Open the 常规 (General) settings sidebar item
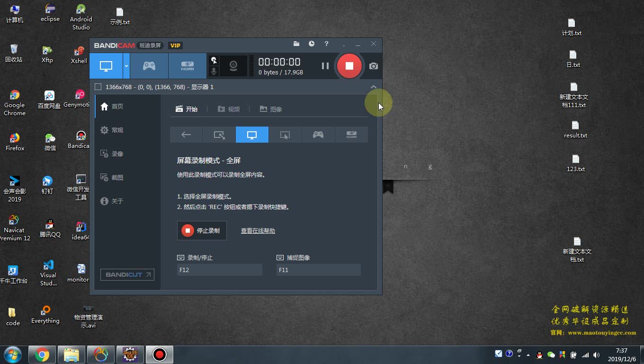 [128, 130]
